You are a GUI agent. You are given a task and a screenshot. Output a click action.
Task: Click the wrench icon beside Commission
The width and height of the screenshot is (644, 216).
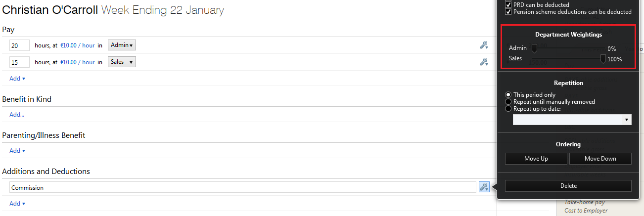coord(484,187)
